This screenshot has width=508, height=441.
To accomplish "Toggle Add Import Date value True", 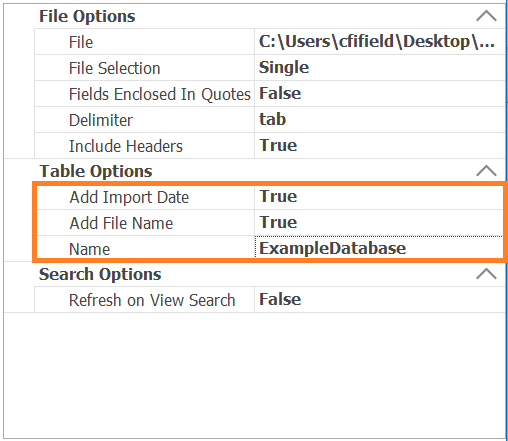I will click(x=379, y=197).
